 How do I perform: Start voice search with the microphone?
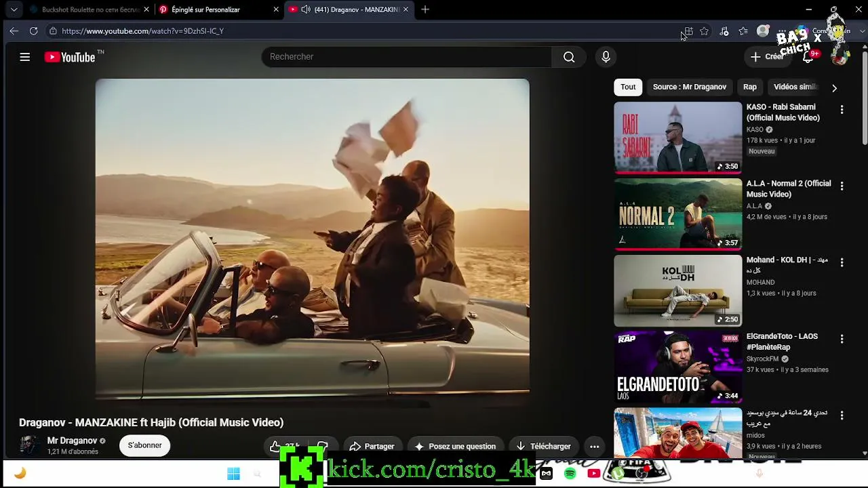pos(606,57)
